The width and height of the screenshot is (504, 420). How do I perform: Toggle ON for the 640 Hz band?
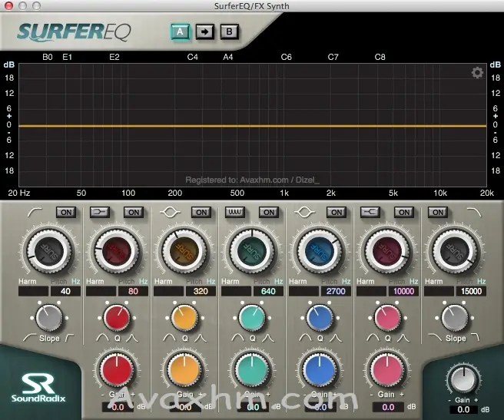click(269, 213)
